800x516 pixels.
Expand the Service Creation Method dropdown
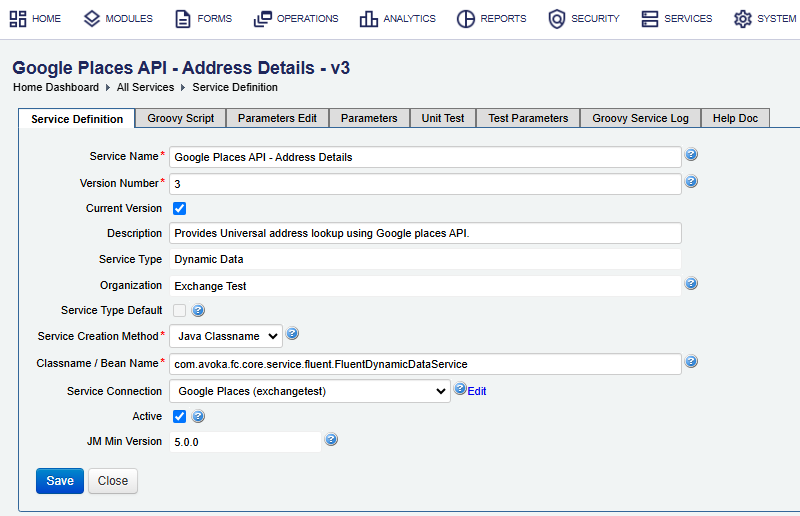(x=226, y=336)
